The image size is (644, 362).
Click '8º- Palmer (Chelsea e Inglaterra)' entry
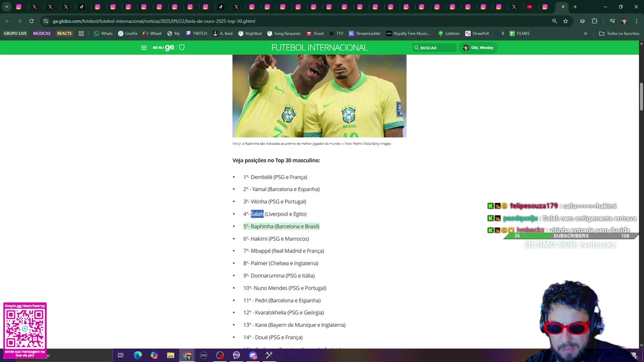pos(281,263)
